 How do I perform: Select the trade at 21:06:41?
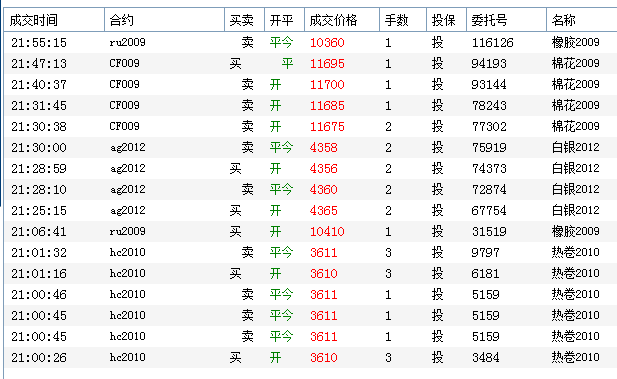pyautogui.click(x=310, y=231)
